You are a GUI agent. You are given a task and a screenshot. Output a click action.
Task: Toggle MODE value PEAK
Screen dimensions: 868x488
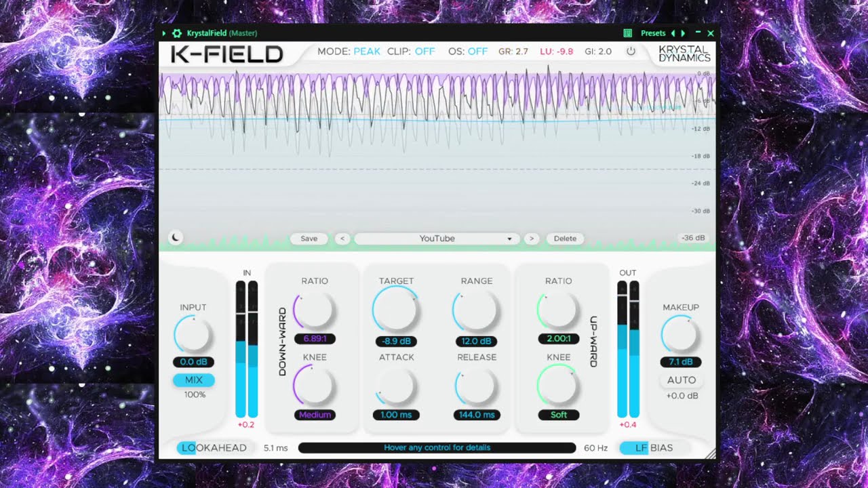[367, 52]
